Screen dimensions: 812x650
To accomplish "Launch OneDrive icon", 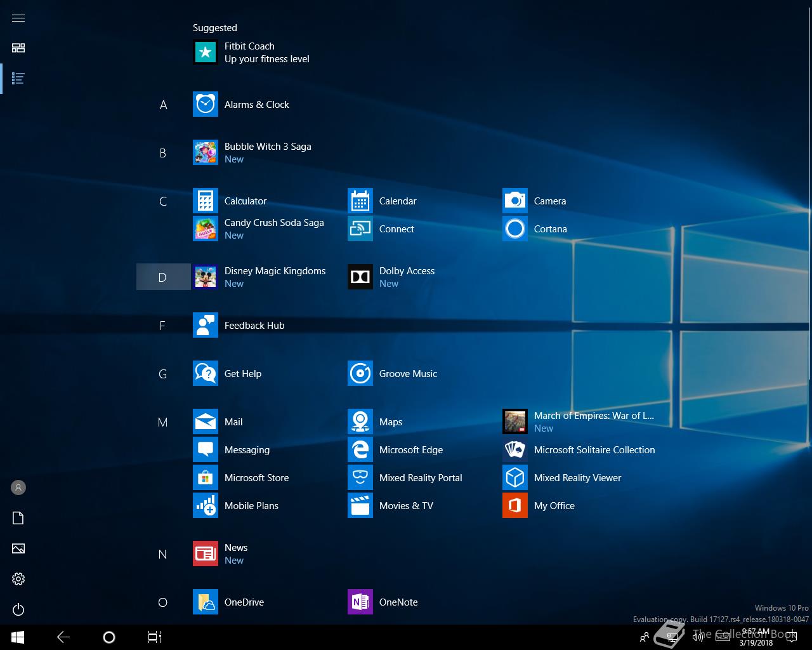I will click(206, 602).
